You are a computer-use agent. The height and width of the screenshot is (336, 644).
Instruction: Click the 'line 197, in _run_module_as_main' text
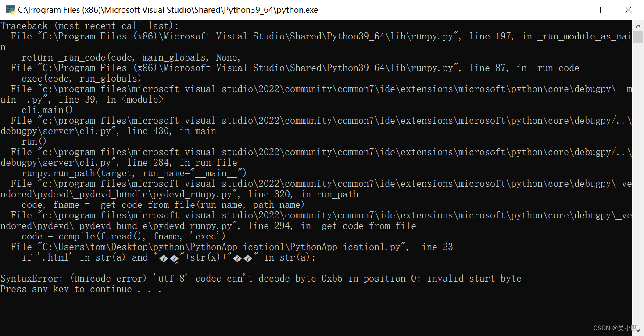[x=551, y=36]
